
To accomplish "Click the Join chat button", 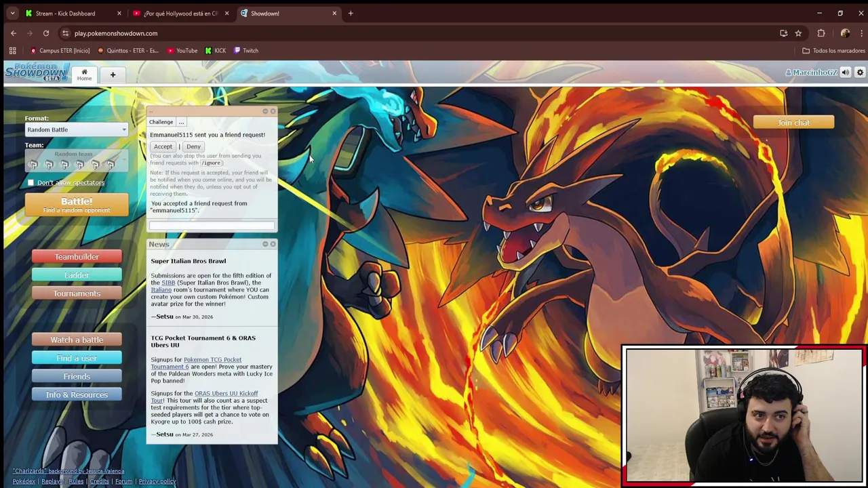I will pos(793,123).
